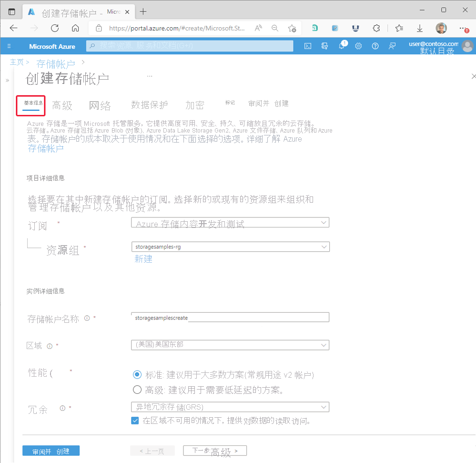Image resolution: width=476 pixels, height=463 pixels.
Task: Reload the page with the refresh icon
Action: tap(55, 28)
